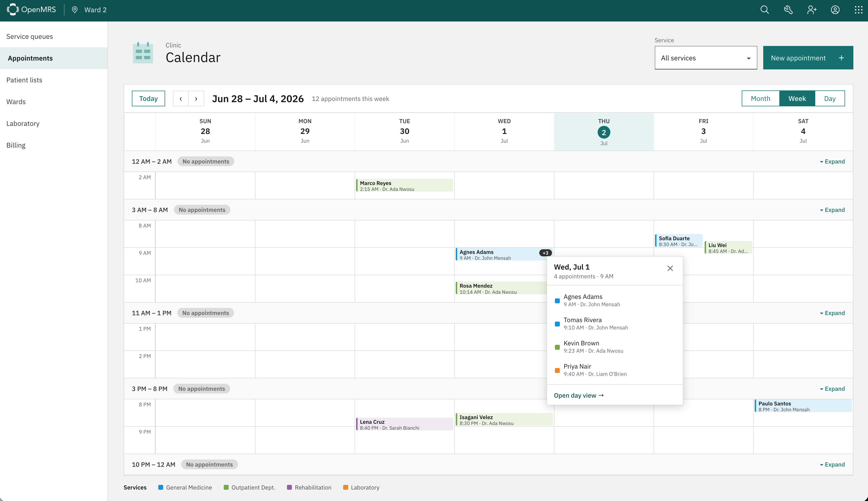Open the user account icon

(835, 10)
